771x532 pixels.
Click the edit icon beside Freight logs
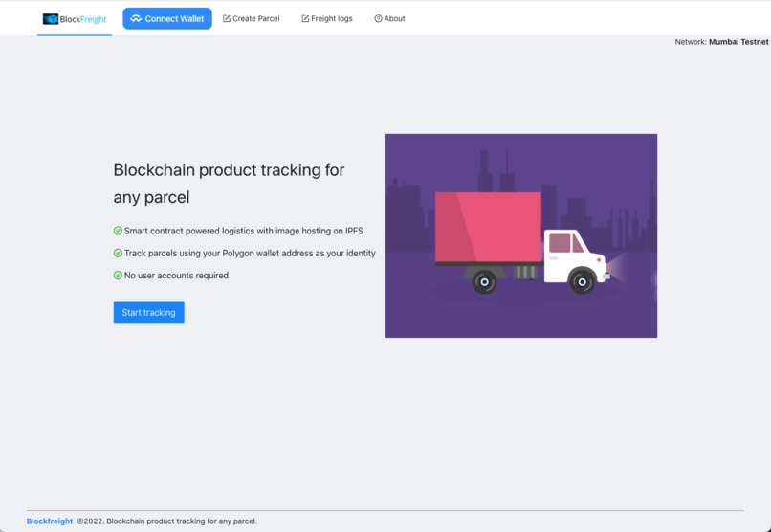pyautogui.click(x=305, y=19)
